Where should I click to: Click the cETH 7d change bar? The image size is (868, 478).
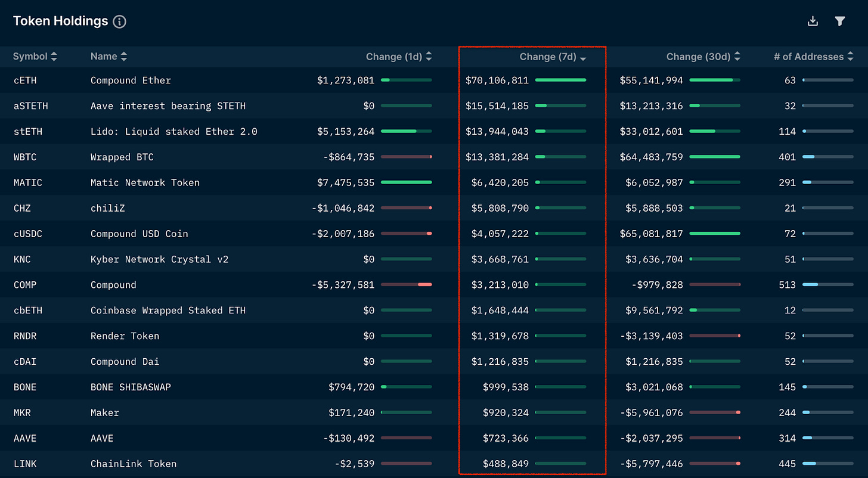click(560, 80)
